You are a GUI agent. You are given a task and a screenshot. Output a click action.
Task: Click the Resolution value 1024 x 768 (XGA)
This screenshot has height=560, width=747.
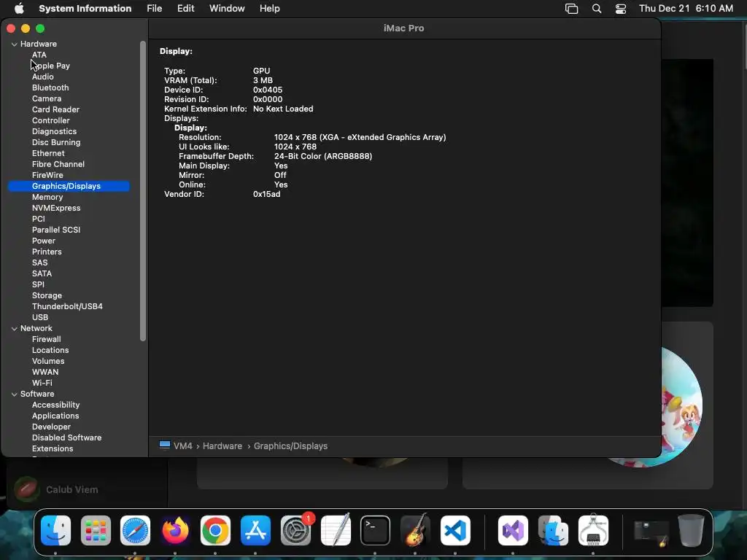(360, 138)
